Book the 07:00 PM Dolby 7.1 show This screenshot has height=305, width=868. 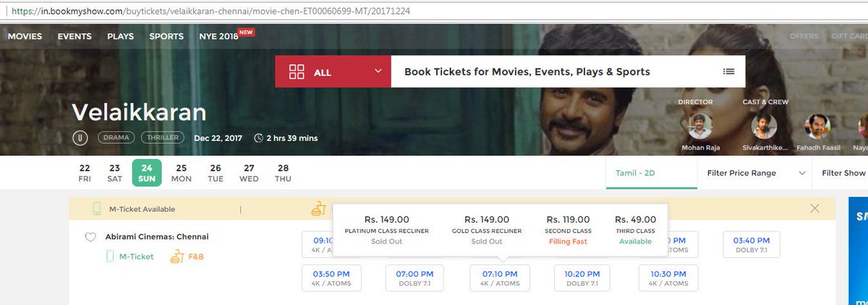click(x=416, y=278)
